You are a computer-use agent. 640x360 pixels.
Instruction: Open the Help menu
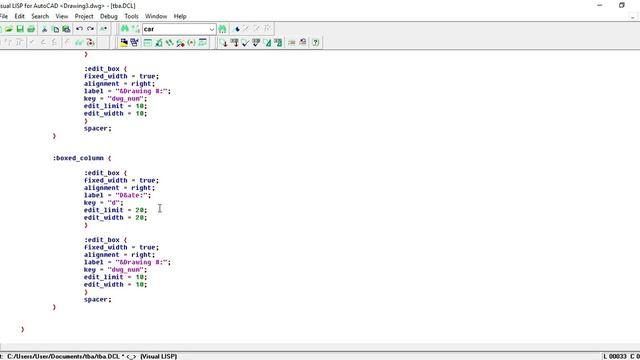(180, 16)
